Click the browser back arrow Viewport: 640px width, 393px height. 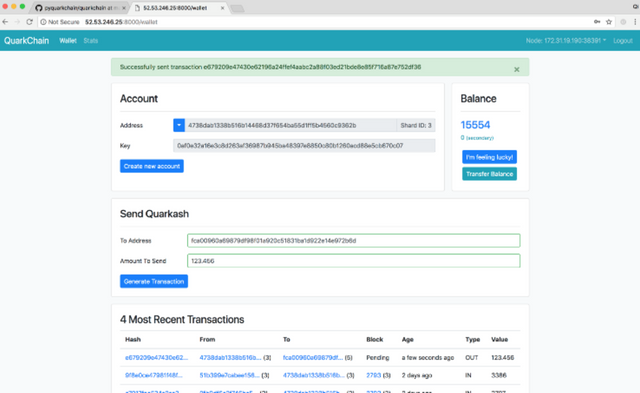coord(5,22)
